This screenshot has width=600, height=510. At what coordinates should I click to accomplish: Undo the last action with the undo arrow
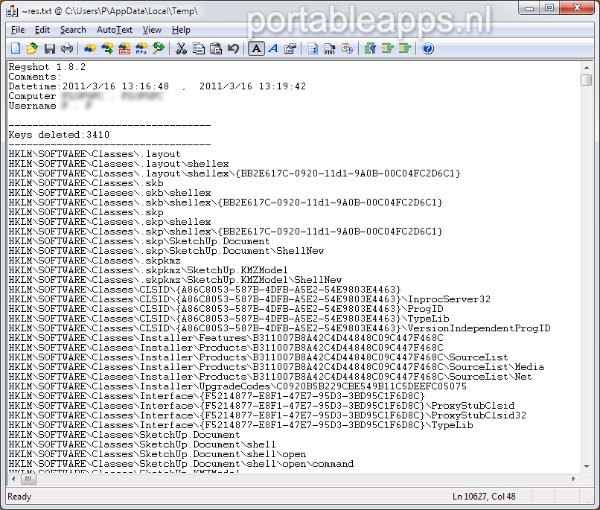click(232, 48)
